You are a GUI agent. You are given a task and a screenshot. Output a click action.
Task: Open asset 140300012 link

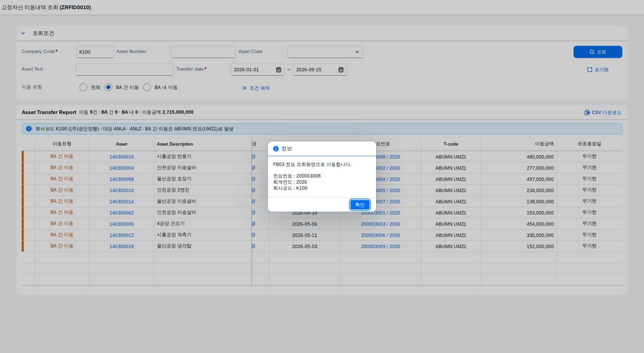[121, 236]
